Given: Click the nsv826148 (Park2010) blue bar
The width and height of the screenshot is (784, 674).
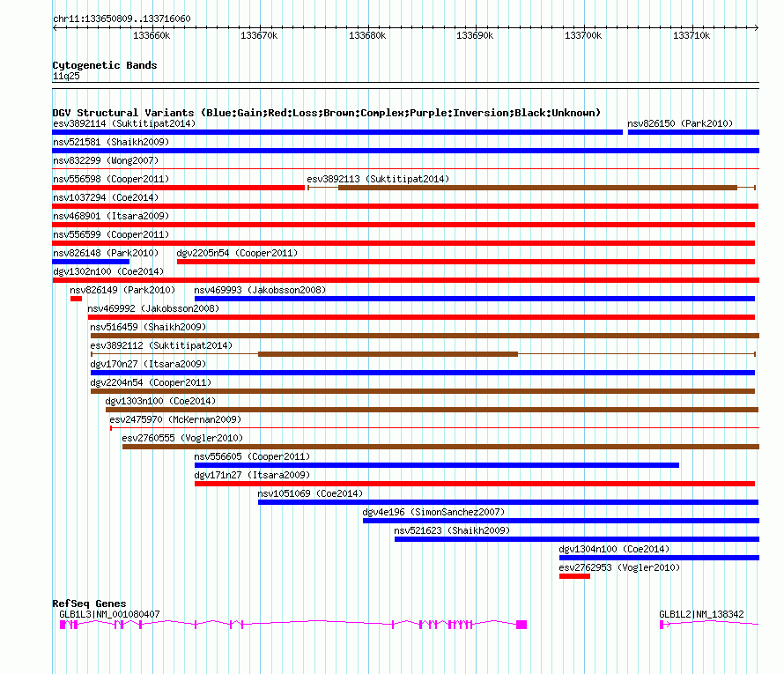Looking at the screenshot, I should click(x=91, y=262).
